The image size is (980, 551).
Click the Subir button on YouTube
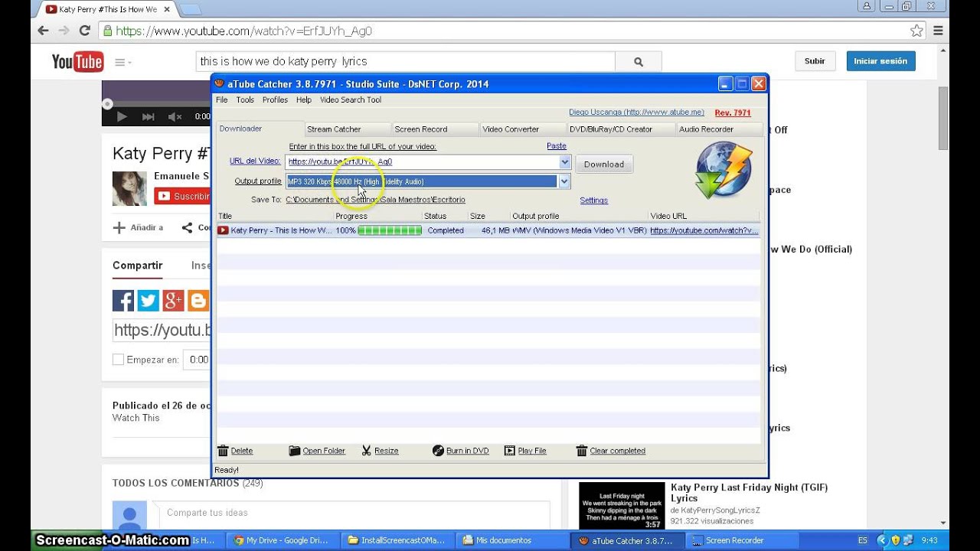[x=815, y=61]
